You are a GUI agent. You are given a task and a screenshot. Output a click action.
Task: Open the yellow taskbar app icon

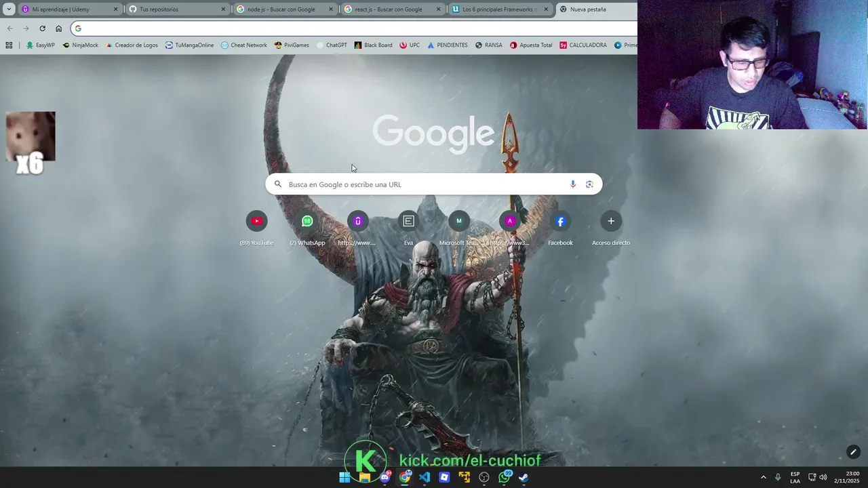[x=465, y=477]
